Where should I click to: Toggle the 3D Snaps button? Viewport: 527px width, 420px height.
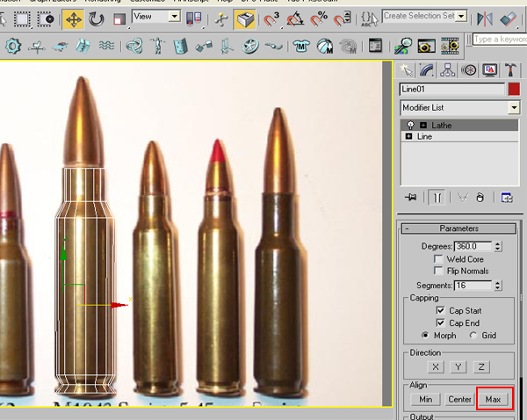coord(271,19)
